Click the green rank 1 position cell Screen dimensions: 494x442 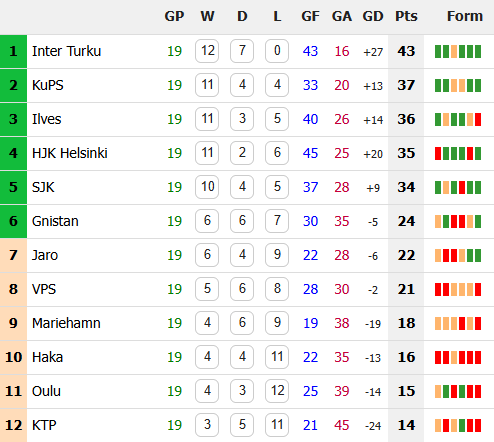tap(13, 51)
